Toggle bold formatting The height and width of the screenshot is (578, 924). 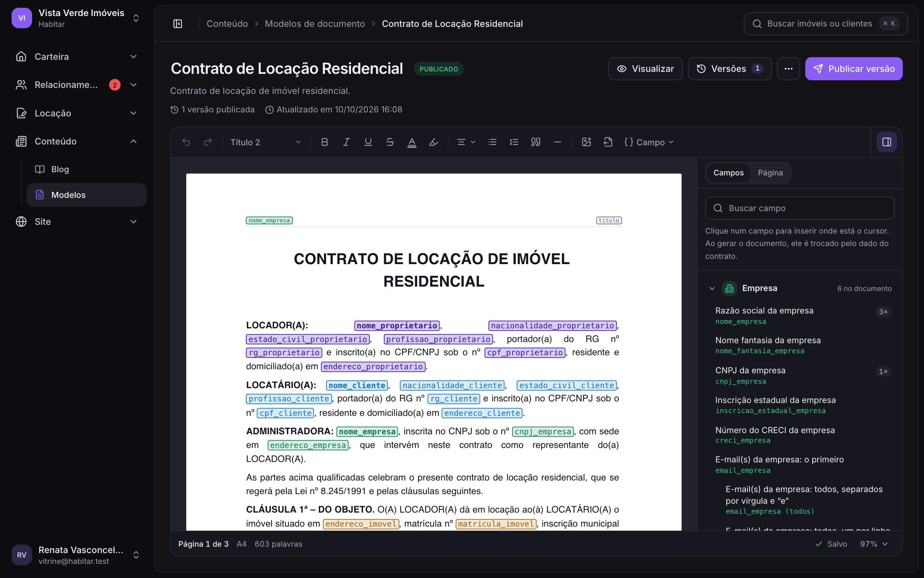coord(324,142)
